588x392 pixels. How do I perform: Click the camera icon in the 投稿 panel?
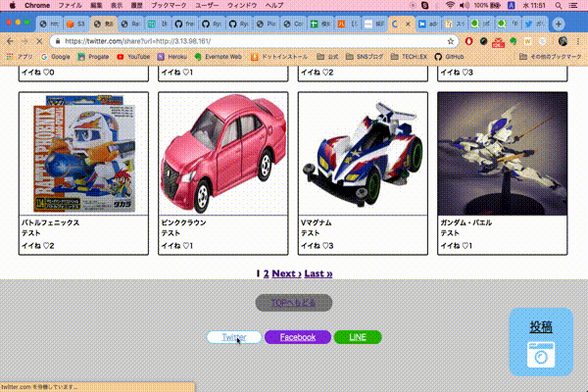541,355
